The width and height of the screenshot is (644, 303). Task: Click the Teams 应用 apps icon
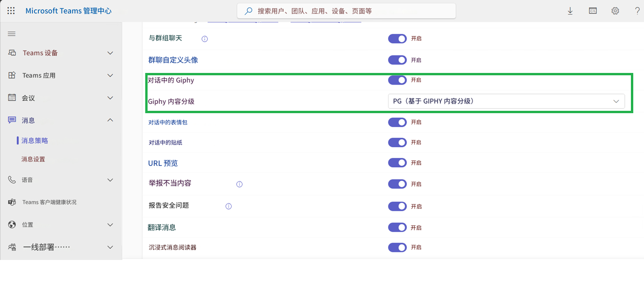click(x=12, y=75)
